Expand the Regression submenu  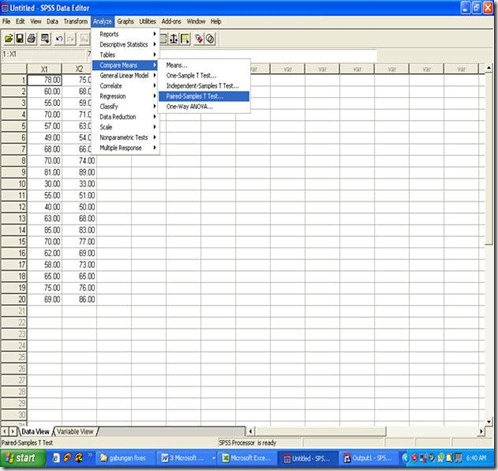click(125, 96)
